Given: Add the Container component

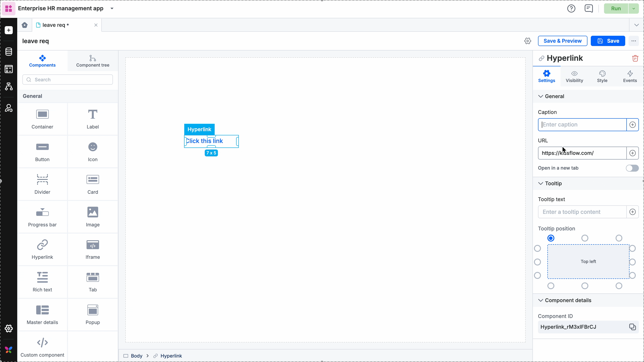Looking at the screenshot, I should pyautogui.click(x=42, y=119).
